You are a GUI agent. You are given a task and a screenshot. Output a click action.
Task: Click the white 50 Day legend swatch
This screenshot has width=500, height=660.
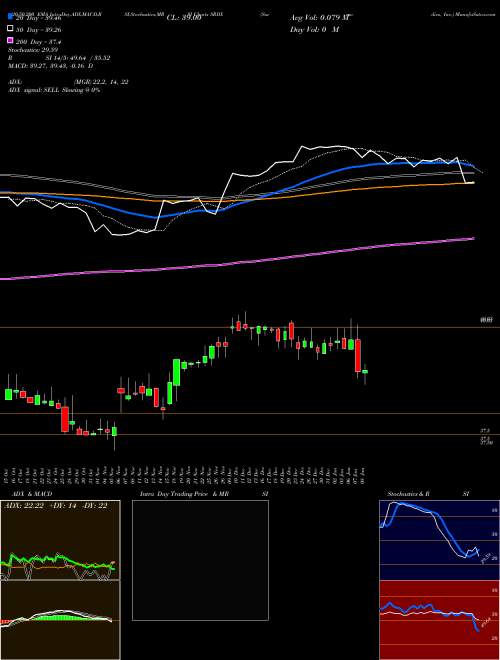pos(10,29)
